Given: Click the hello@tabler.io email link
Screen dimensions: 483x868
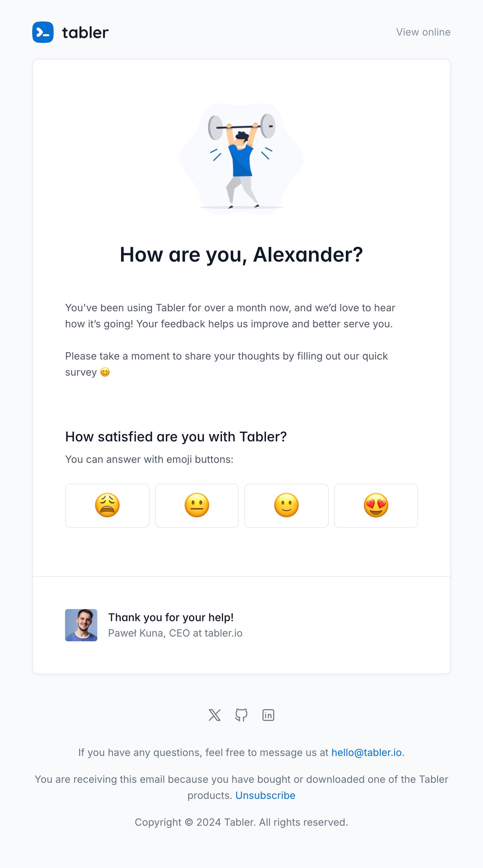Looking at the screenshot, I should tap(366, 752).
